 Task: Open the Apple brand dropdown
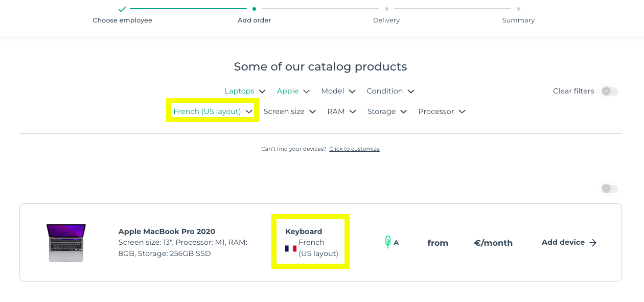[293, 91]
